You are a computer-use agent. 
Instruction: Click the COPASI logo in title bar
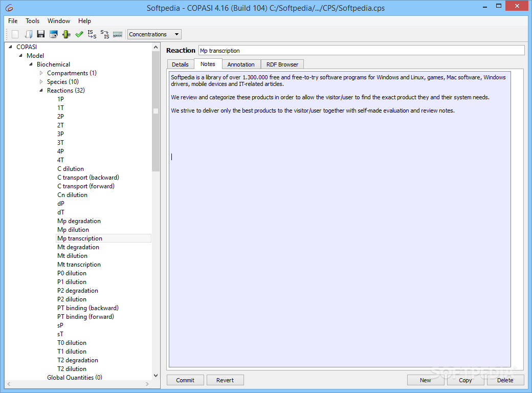[x=9, y=8]
